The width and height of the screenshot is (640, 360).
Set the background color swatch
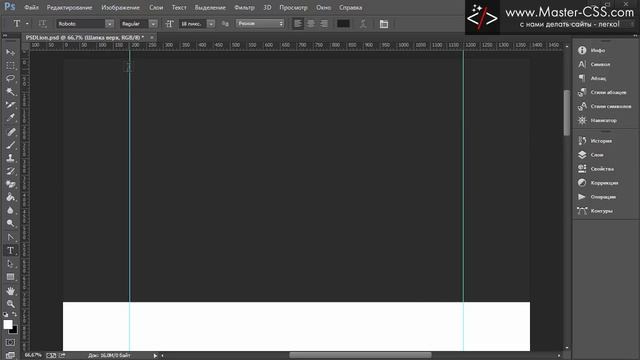point(15,330)
